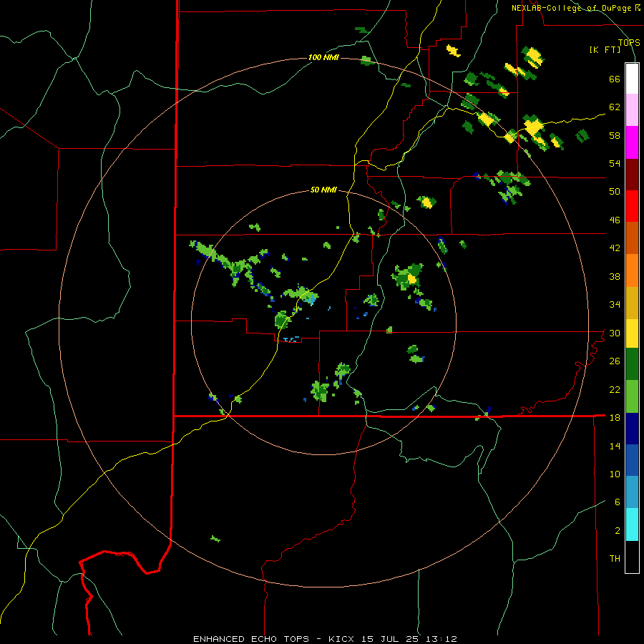
Task: Pick the gold mustard legend swatch
Action: [x=632, y=303]
